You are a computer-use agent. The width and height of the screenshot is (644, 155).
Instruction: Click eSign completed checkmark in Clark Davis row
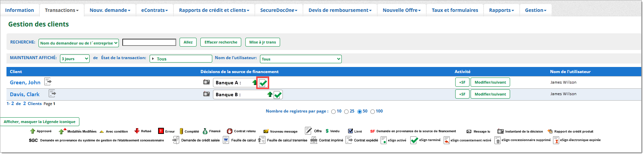tap(278, 95)
